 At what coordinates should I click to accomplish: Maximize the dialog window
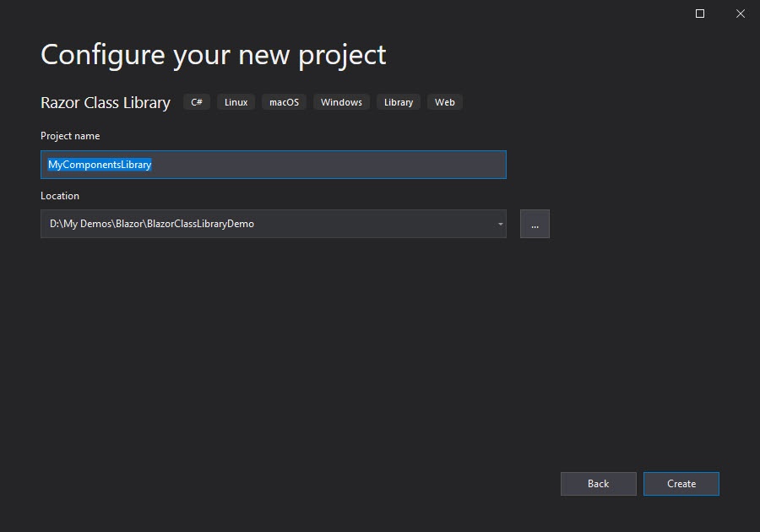pyautogui.click(x=700, y=14)
